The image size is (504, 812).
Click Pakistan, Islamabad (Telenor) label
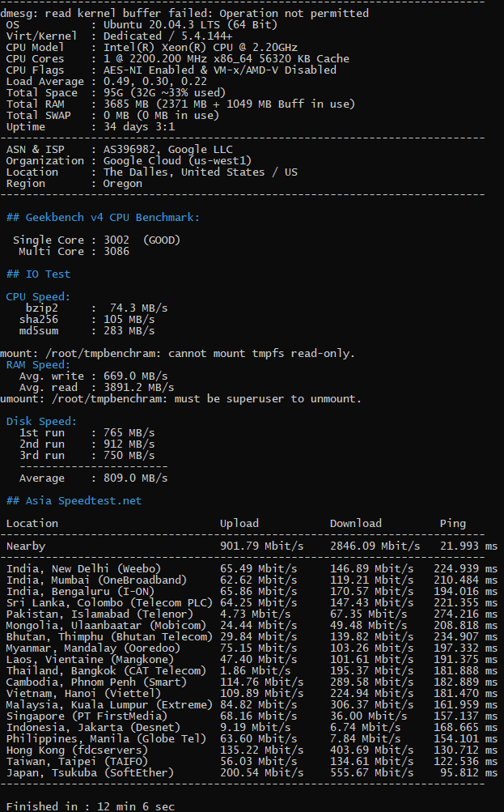point(100,615)
